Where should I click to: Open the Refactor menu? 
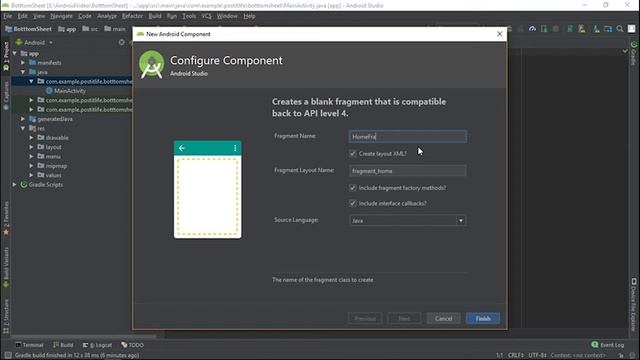[132, 16]
